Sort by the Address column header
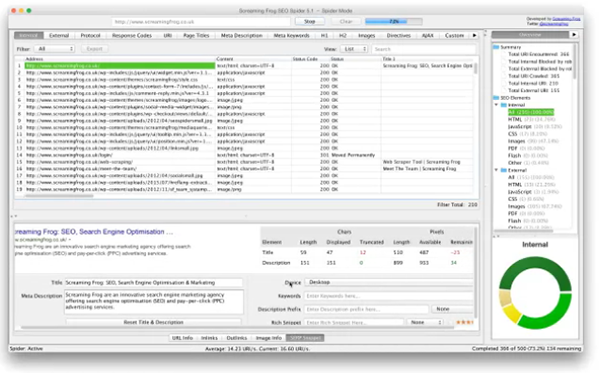 click(x=120, y=59)
